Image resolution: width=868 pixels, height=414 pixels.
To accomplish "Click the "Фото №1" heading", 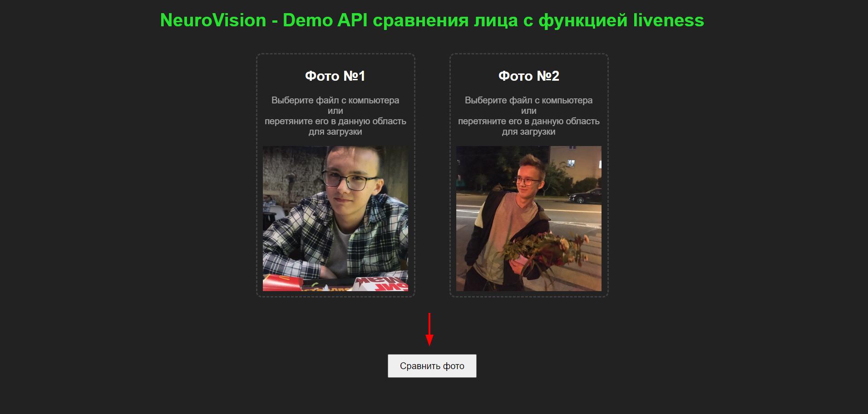I will pyautogui.click(x=335, y=76).
